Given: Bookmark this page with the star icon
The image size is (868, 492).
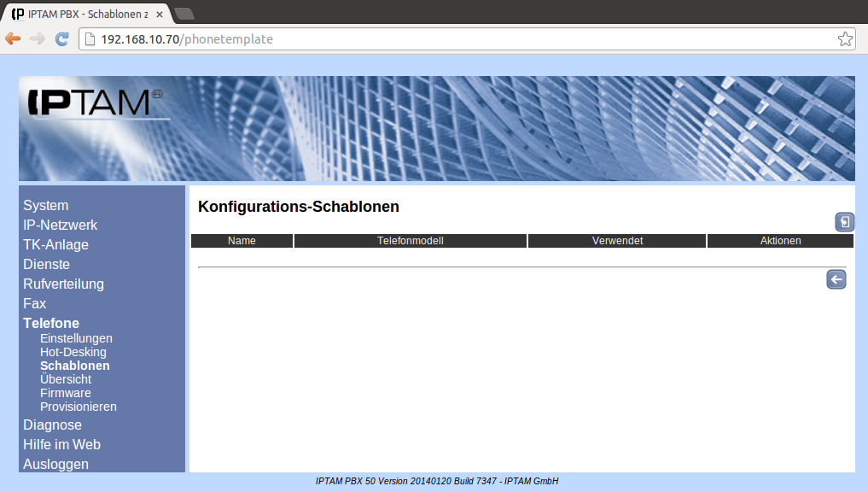Looking at the screenshot, I should coord(844,39).
